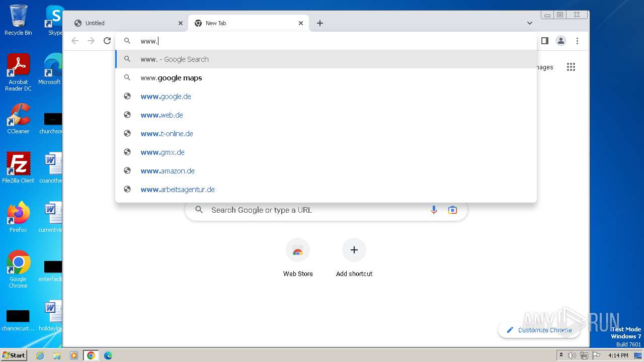Click the Google search box
The width and height of the screenshot is (644, 362).
(x=326, y=210)
